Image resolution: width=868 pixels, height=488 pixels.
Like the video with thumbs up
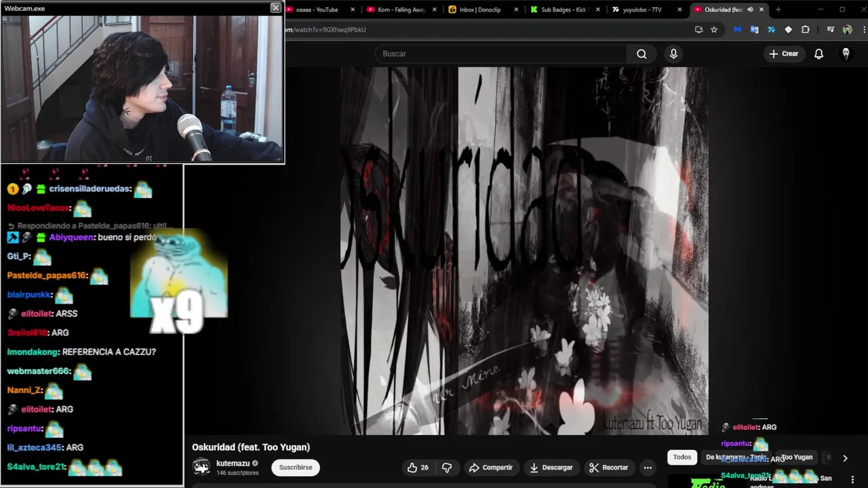click(418, 468)
